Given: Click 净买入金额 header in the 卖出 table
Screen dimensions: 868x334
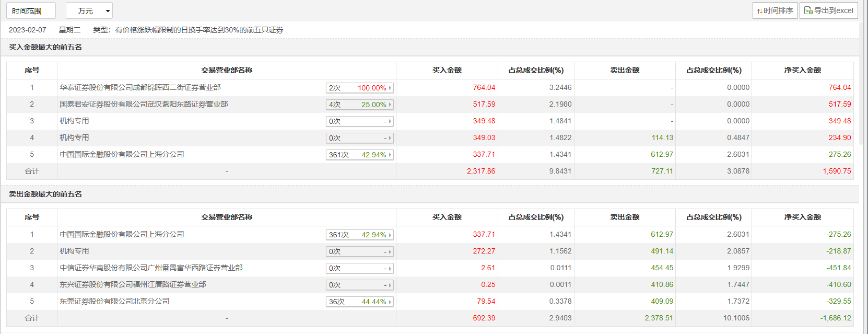Looking at the screenshot, I should (802, 217).
